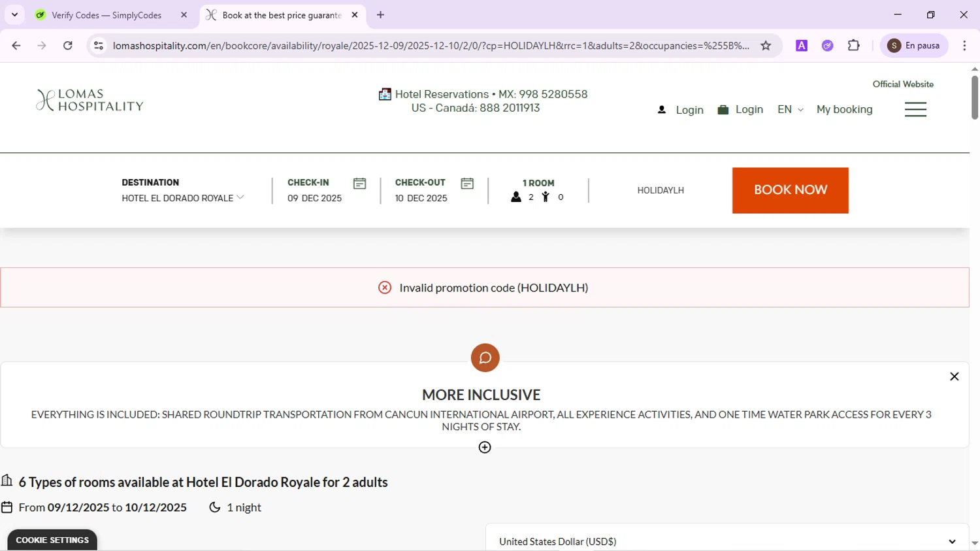Open COOKIE SETTINGS button
The width and height of the screenshot is (980, 551).
click(52, 541)
